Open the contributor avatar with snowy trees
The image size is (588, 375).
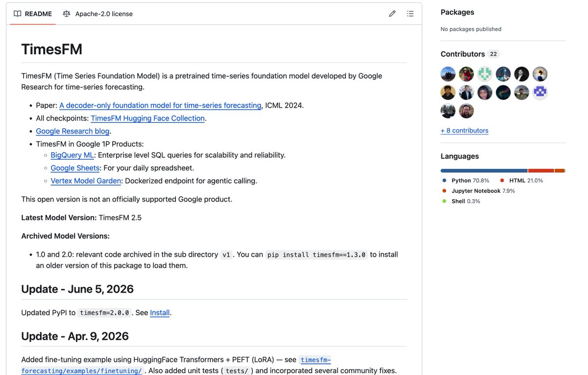448,111
